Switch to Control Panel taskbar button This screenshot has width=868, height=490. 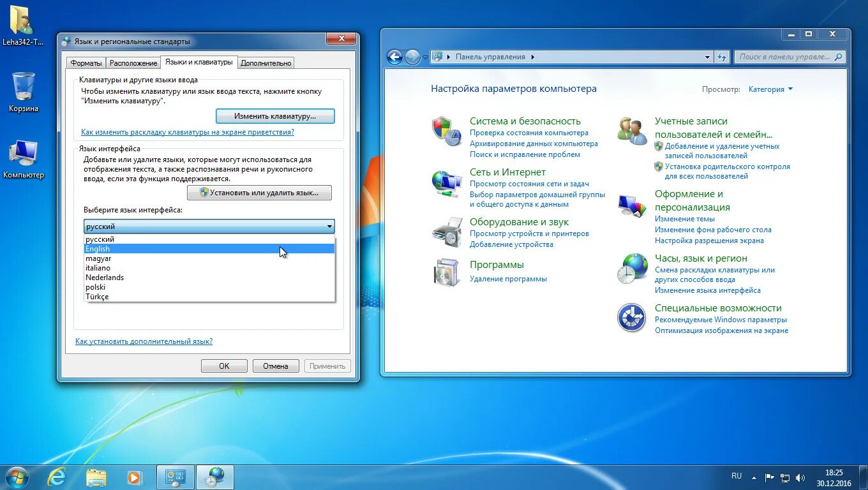(x=176, y=477)
